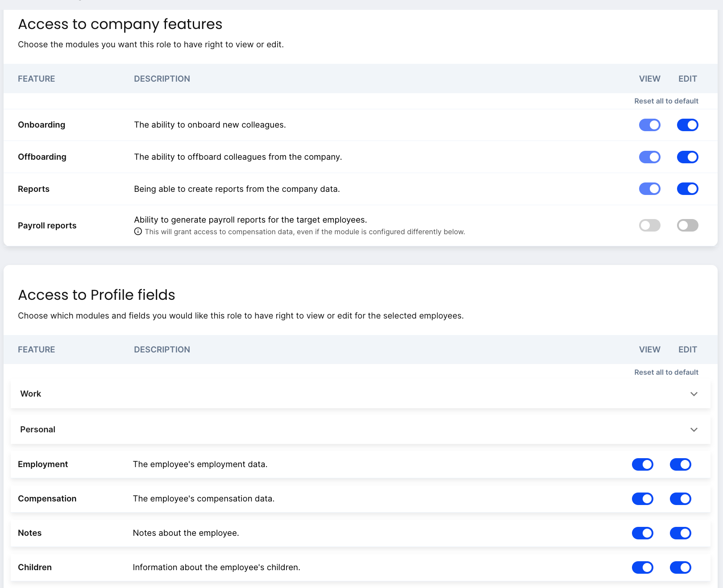This screenshot has height=588, width=723.
Task: Open the Work profile fields row
Action: coord(30,394)
